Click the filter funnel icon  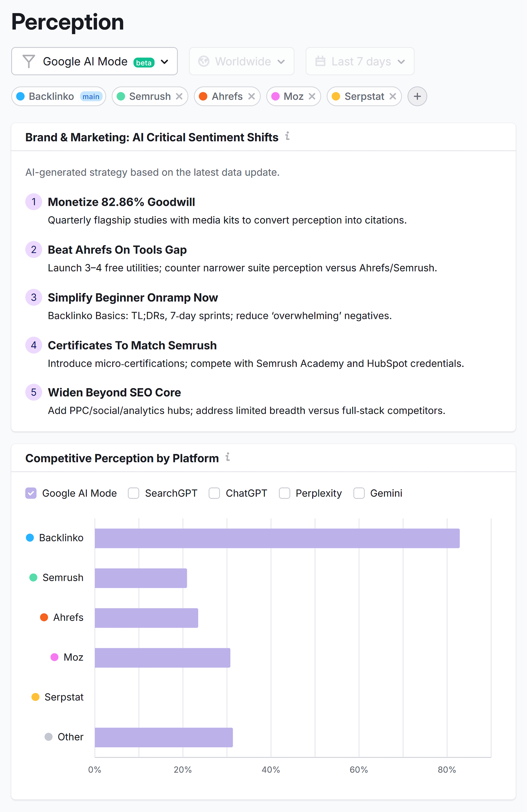coord(29,62)
